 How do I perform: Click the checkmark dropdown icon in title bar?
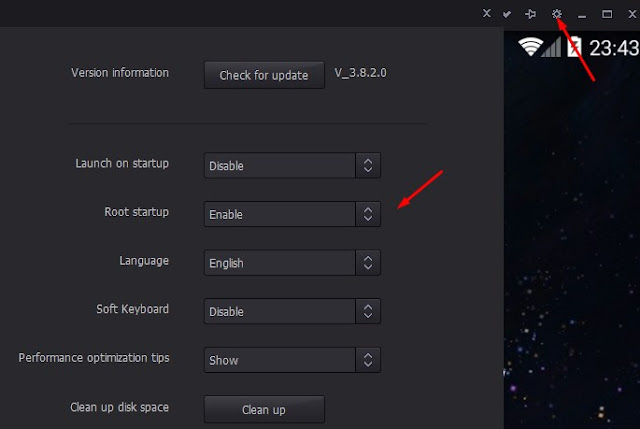[507, 14]
